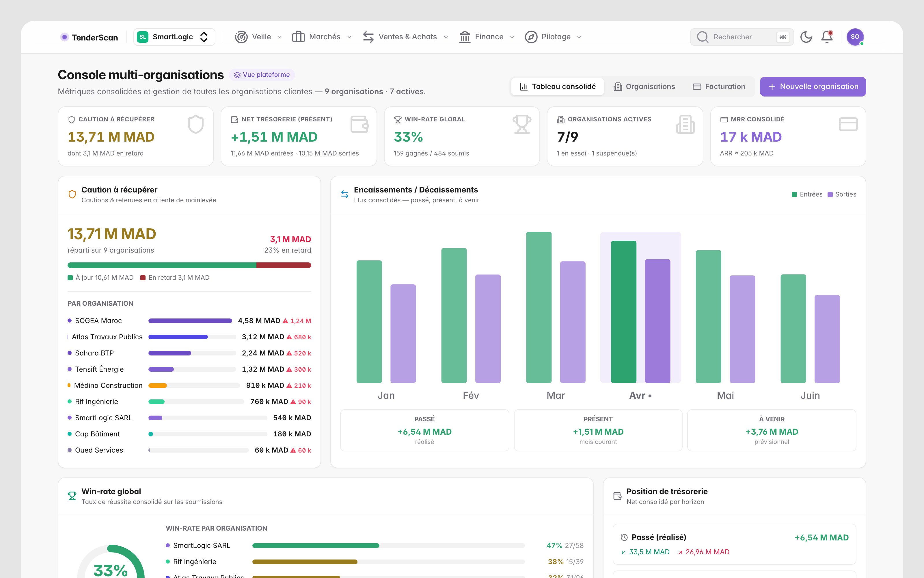
Task: Click the Médina Construction orange bar
Action: pyautogui.click(x=158, y=385)
